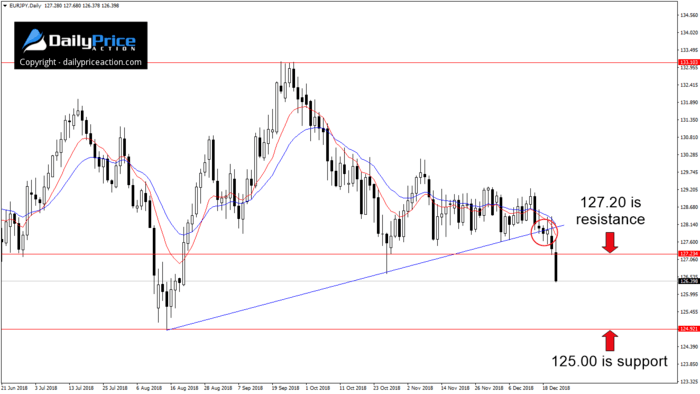Viewport: 700px width, 394px height.
Task: Click the 128.140 price axis label
Action: (689, 224)
